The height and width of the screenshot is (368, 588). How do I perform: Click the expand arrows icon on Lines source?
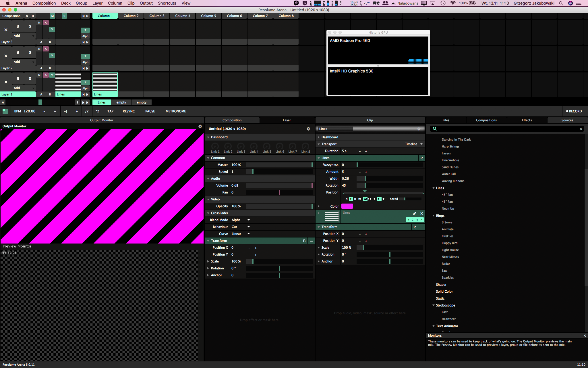[x=414, y=213]
